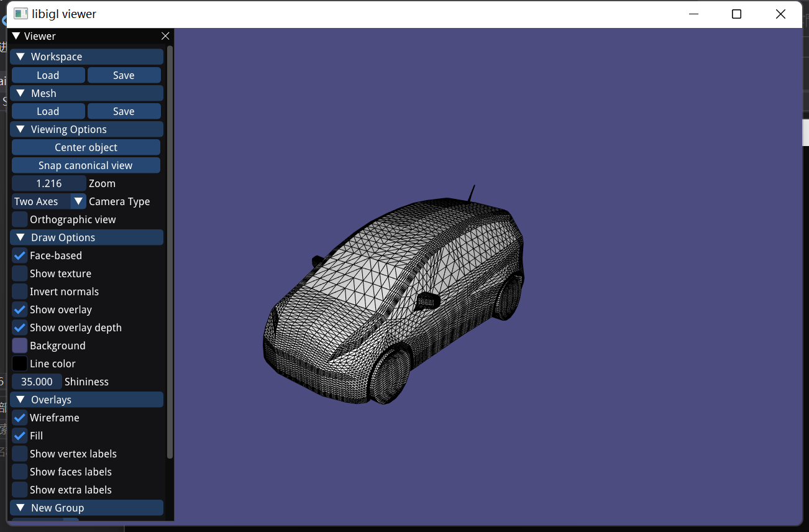Turn off Fill checkbox
This screenshot has height=532, width=809.
20,436
